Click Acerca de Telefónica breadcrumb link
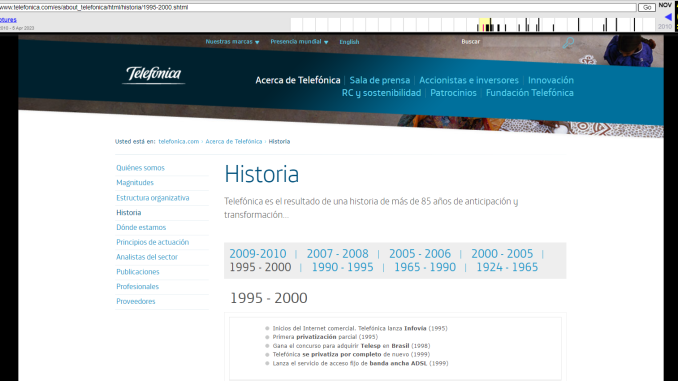Screen dimensions: 678x381 [x=233, y=141]
